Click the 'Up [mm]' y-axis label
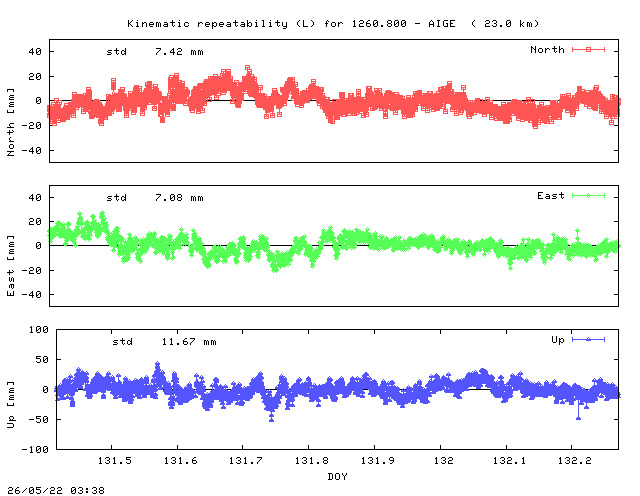 point(11,405)
